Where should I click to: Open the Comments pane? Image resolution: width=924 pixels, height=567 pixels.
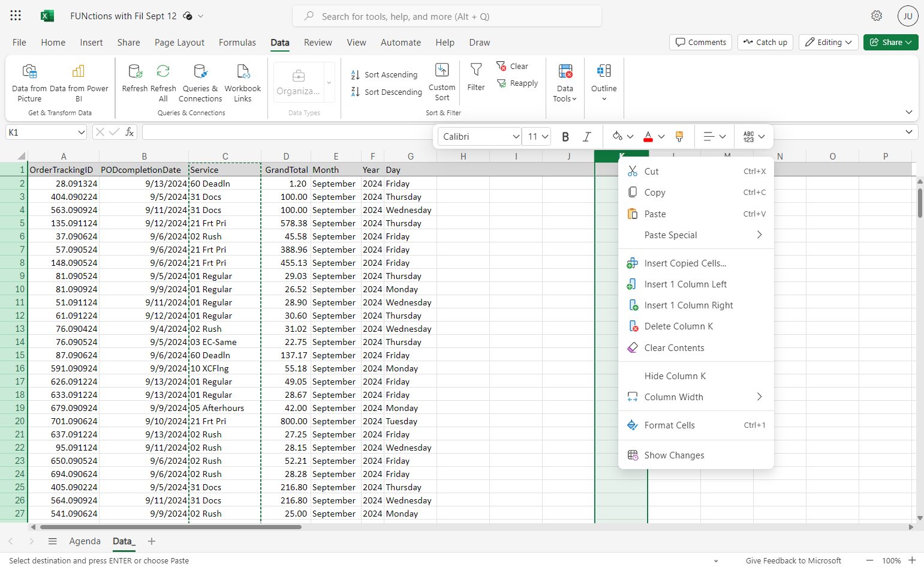click(700, 42)
